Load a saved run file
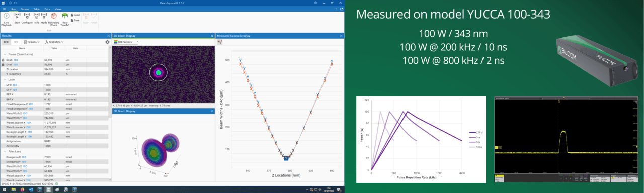The width and height of the screenshot is (644, 193). pos(75,15)
